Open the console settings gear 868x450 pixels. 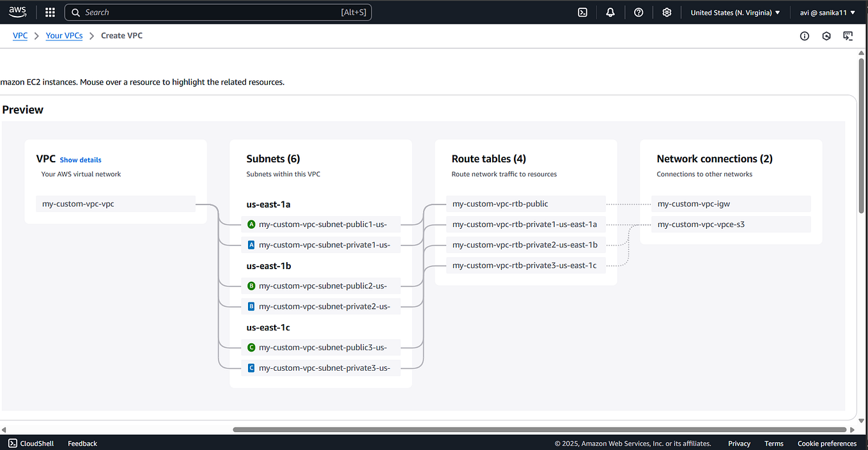pos(667,12)
